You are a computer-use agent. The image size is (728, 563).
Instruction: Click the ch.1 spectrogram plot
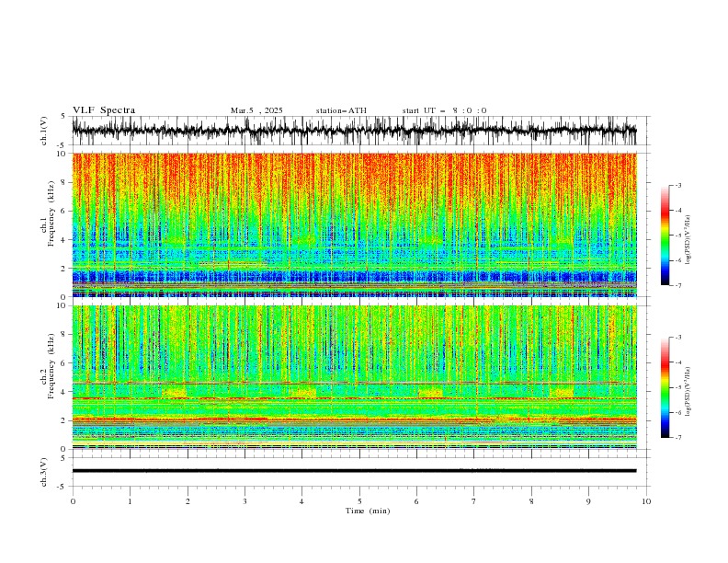coord(354,224)
